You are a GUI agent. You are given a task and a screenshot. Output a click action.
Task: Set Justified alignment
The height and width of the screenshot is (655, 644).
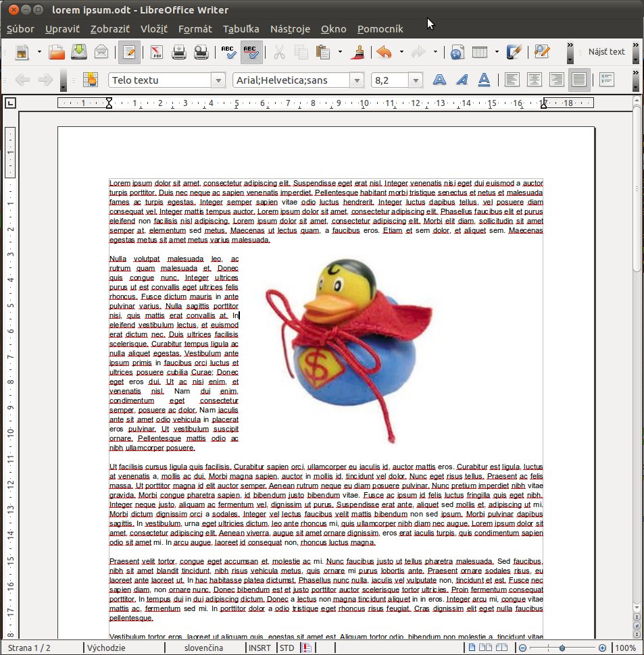coord(579,80)
